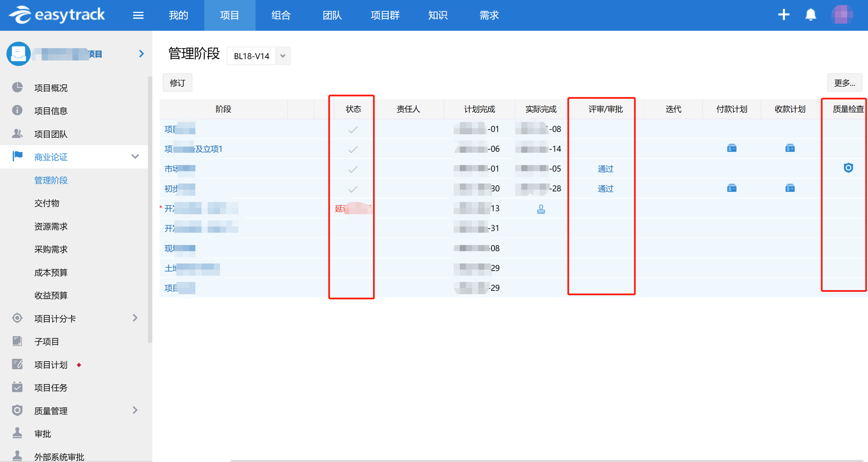Click the project switch arrow beside project name
The height and width of the screenshot is (462, 868).
point(141,54)
